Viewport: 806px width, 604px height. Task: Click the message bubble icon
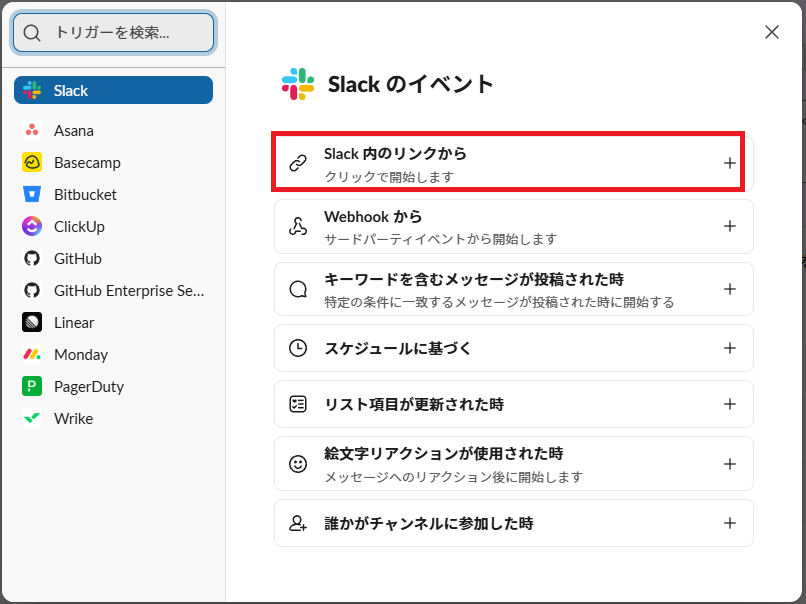298,289
